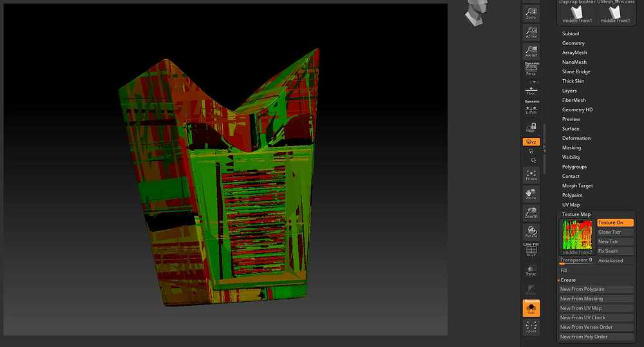644x347 pixels.
Task: Toggle PolyF line fill icon
Action: pyautogui.click(x=531, y=250)
